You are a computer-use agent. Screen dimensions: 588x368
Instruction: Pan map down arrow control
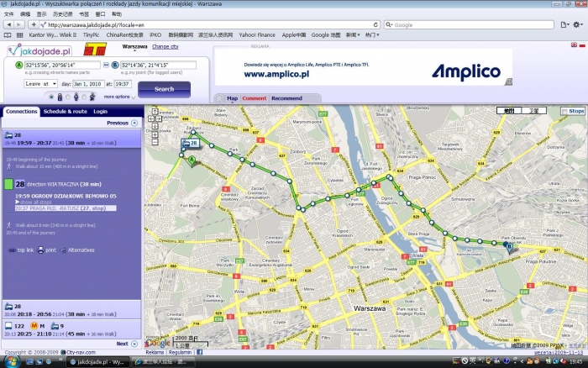[x=155, y=126]
